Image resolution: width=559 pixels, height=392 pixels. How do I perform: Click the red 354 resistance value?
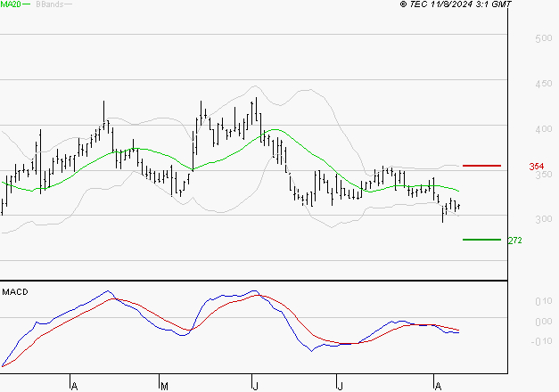[x=537, y=166]
